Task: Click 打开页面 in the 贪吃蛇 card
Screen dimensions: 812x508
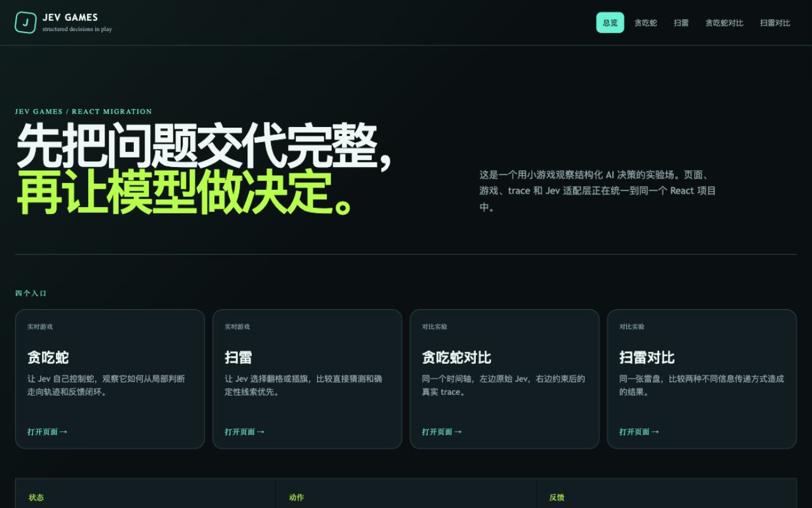Action: point(48,432)
